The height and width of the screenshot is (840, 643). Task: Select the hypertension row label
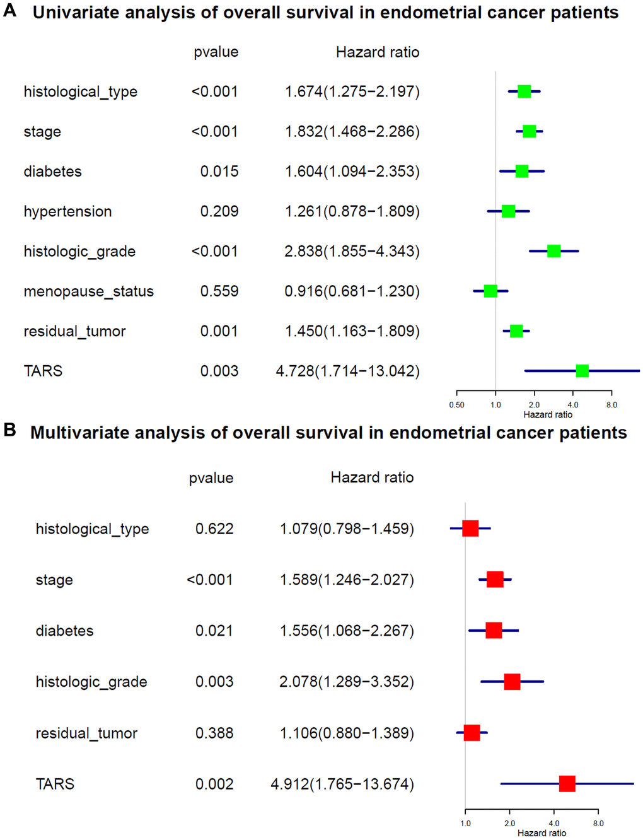pyautogui.click(x=67, y=211)
